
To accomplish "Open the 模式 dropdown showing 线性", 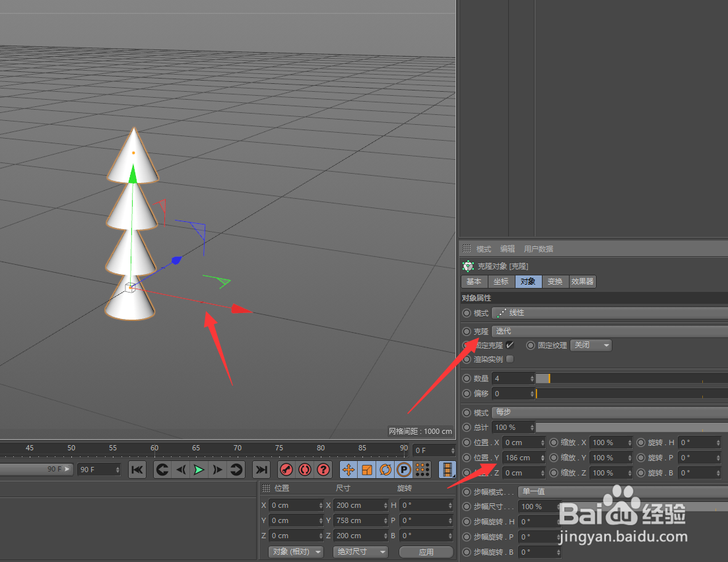I will click(610, 313).
